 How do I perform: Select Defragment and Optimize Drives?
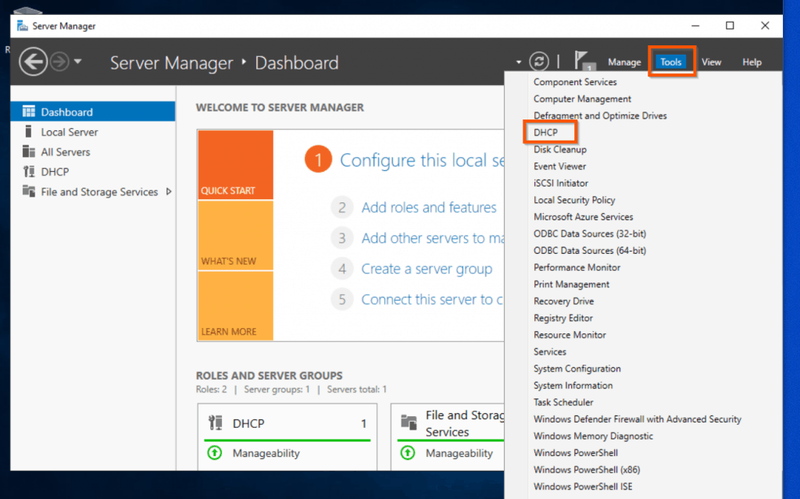600,115
